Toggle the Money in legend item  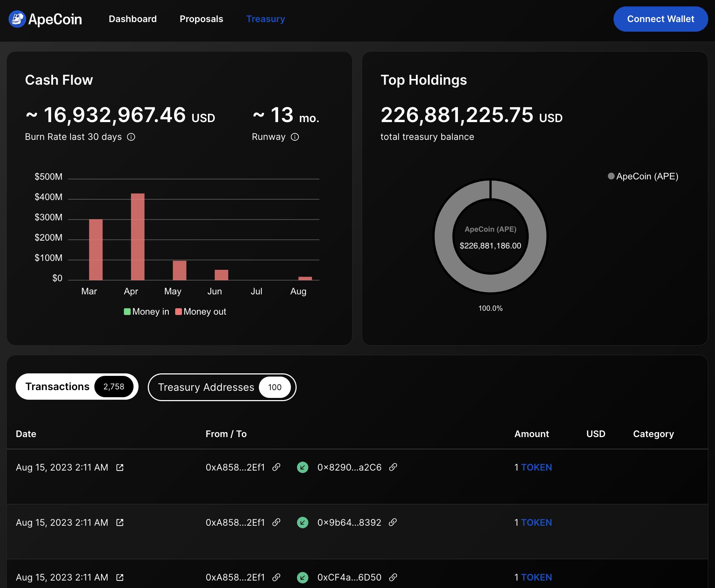(x=146, y=311)
